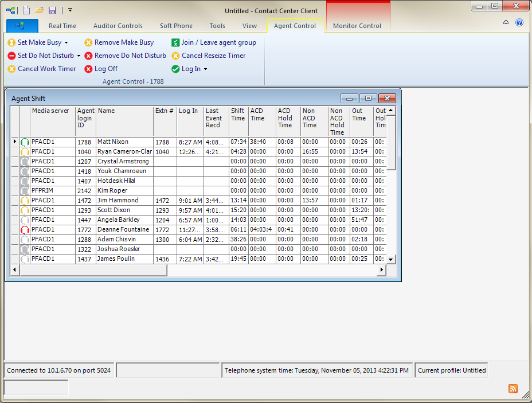This screenshot has width=532, height=403.
Task: Switch to the Real Time tab
Action: 62,26
